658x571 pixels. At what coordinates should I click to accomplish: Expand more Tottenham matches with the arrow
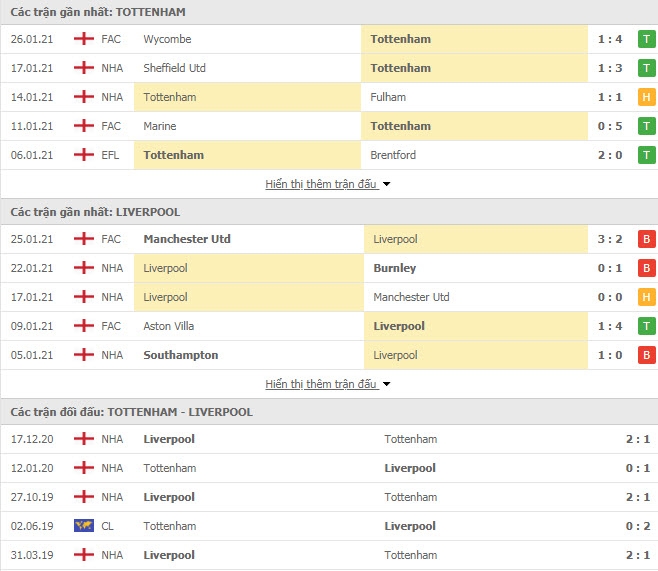[x=387, y=184]
